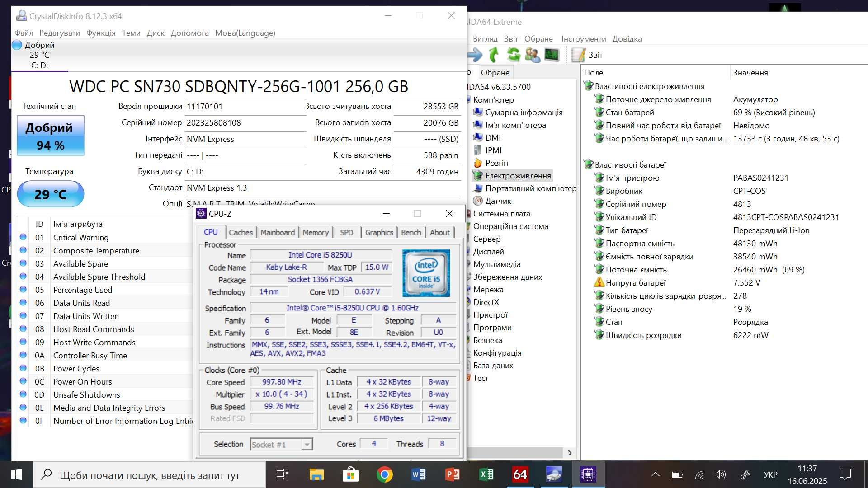Select Розгін in the AIDA64 tree
The height and width of the screenshot is (488, 868).
pyautogui.click(x=496, y=163)
